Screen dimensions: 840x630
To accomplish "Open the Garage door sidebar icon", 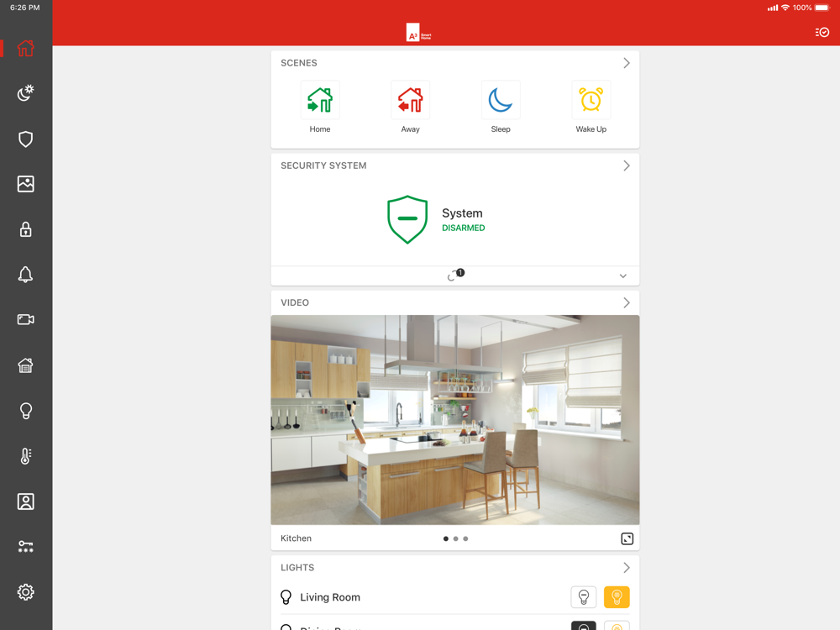I will [26, 365].
